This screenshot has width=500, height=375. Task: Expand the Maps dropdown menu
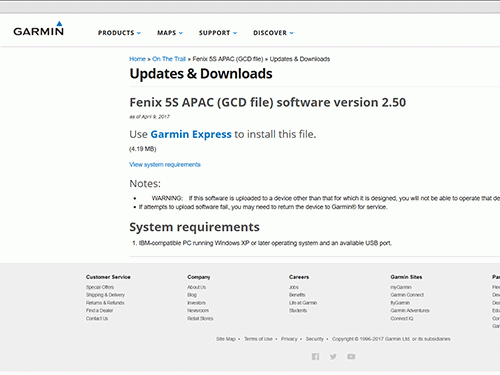(170, 33)
